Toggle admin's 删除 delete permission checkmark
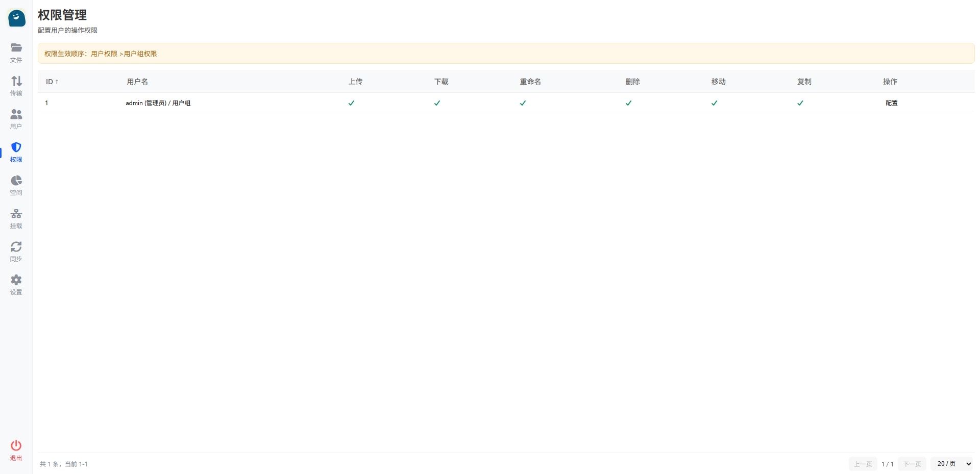The image size is (980, 474). pyautogui.click(x=628, y=103)
